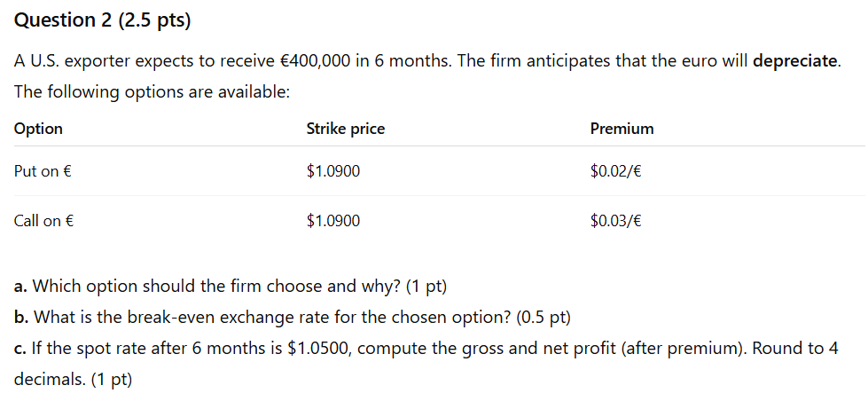Select the "Put on €" table cell
The image size is (868, 409).
(x=43, y=170)
